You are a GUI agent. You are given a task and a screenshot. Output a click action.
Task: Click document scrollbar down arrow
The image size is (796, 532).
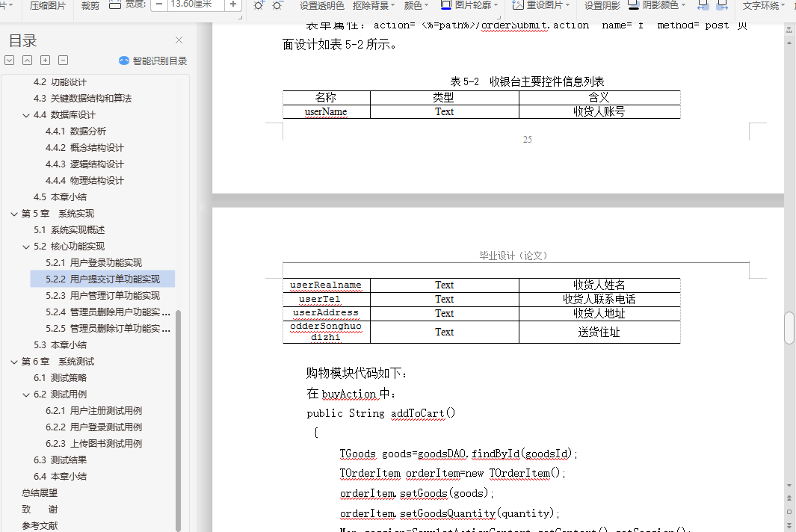[x=789, y=485]
